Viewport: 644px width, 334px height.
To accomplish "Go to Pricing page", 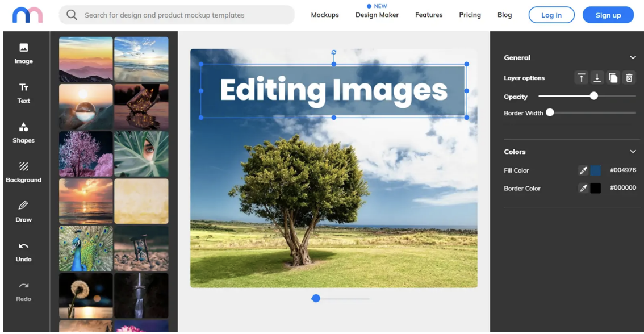I will point(470,15).
